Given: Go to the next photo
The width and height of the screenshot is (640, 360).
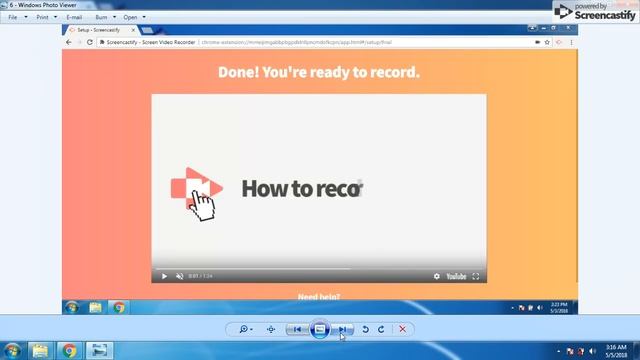Looking at the screenshot, I should 343,329.
